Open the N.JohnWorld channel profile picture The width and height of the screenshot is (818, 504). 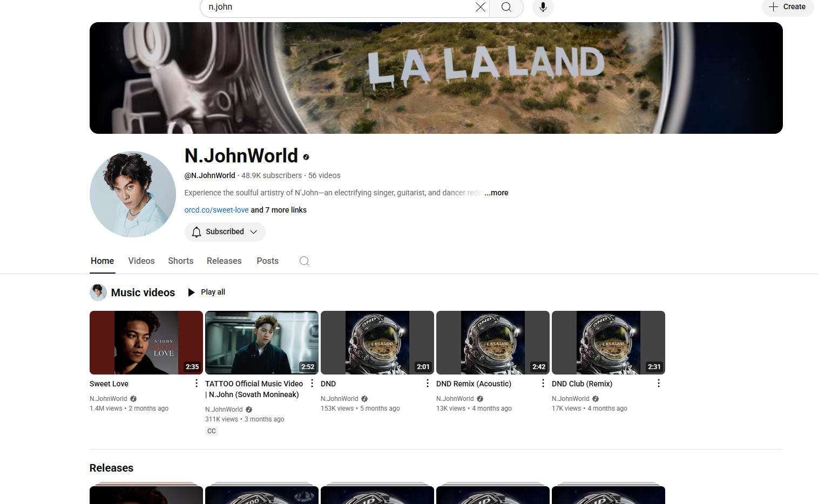[133, 194]
